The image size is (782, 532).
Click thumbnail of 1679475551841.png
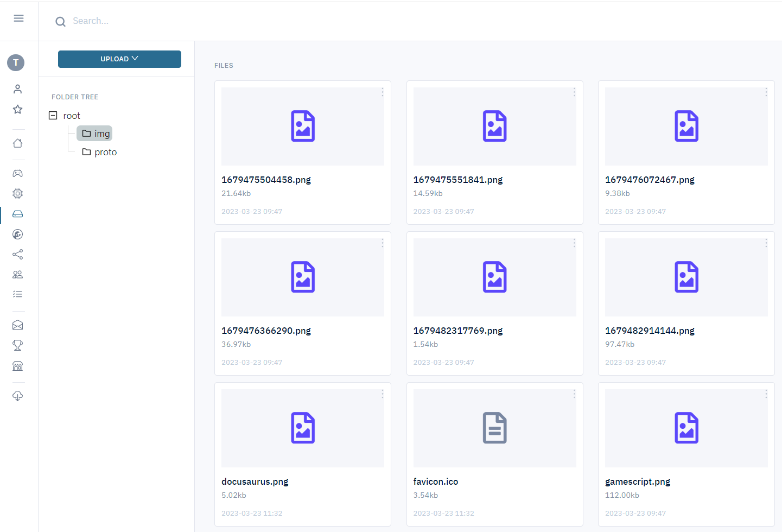point(495,126)
